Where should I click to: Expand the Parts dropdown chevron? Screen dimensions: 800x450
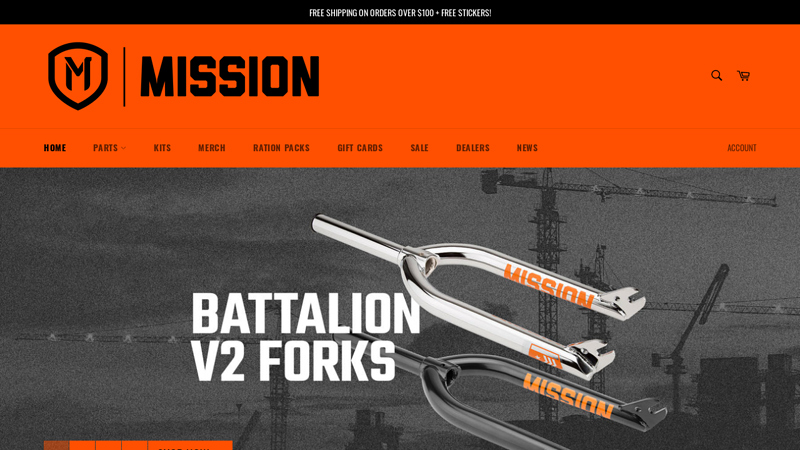[x=123, y=148]
